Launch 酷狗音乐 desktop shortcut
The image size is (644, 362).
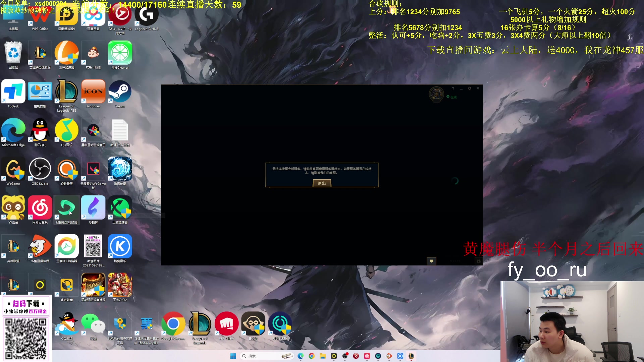click(x=120, y=248)
